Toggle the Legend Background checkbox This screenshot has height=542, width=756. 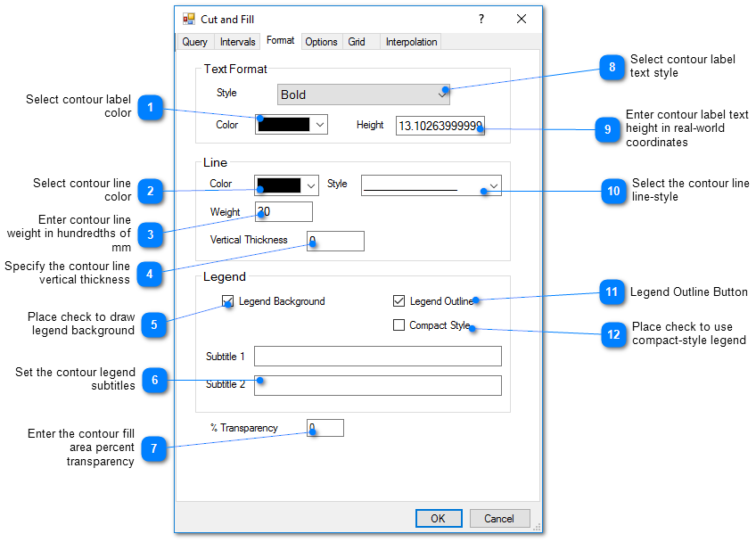click(228, 301)
